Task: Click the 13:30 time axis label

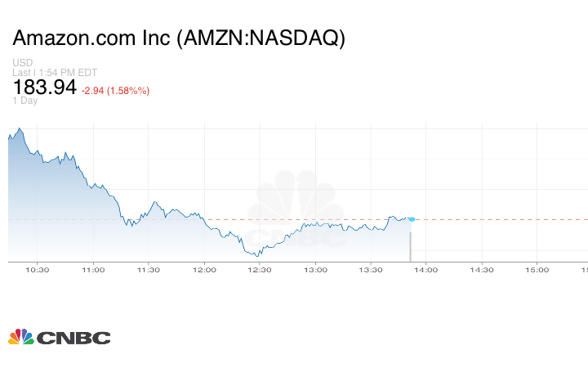Action: click(x=371, y=269)
